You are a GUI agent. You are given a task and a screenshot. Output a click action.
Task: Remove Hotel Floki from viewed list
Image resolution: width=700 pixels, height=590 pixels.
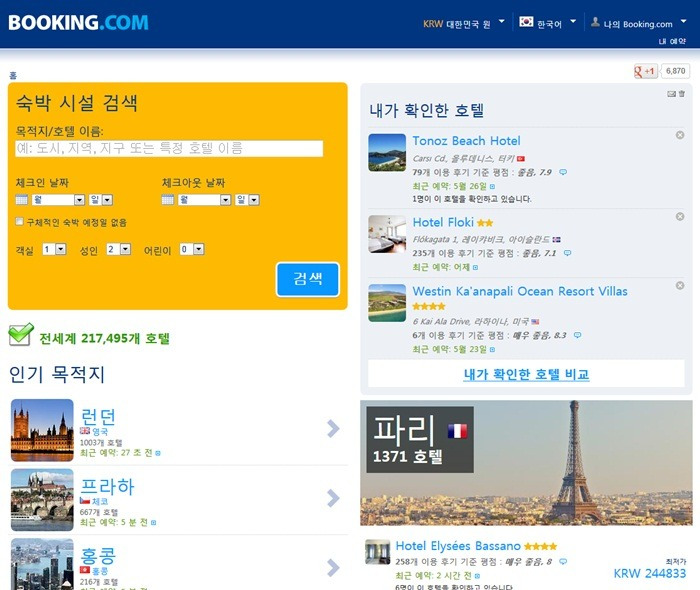click(680, 216)
